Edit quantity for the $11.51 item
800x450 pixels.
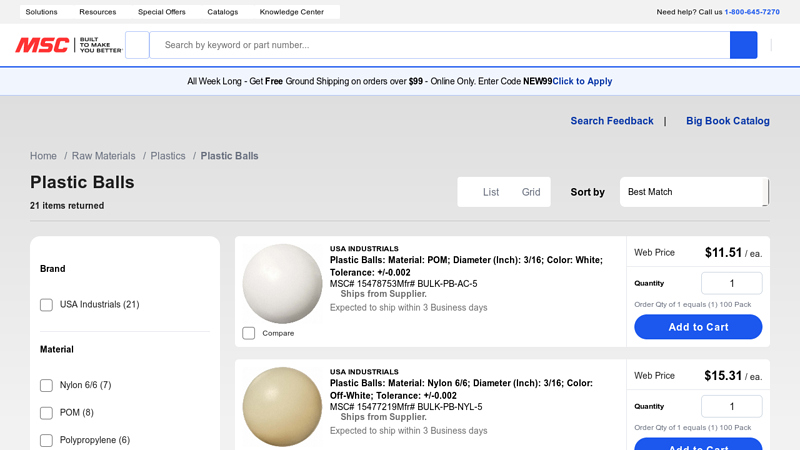click(732, 283)
